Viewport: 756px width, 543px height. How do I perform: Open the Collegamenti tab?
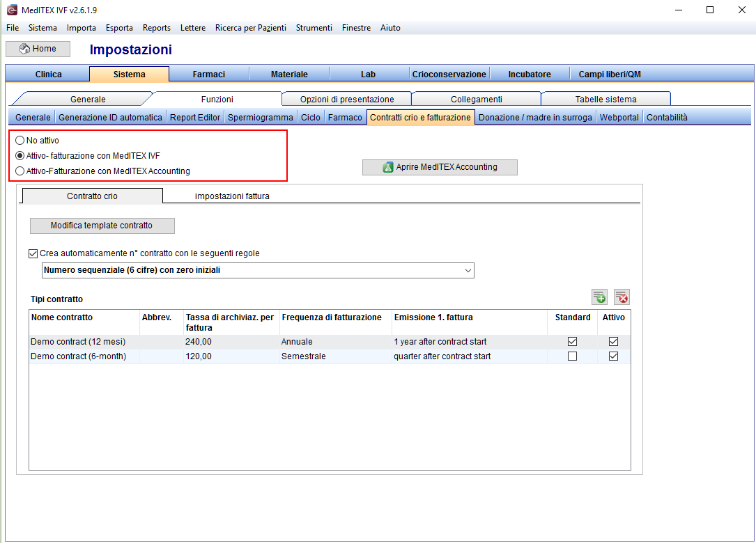(x=477, y=100)
